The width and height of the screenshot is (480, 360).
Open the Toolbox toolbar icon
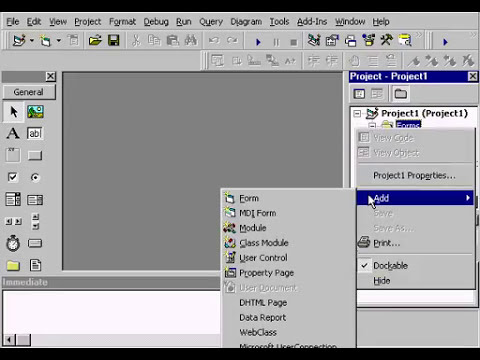[x=387, y=41]
